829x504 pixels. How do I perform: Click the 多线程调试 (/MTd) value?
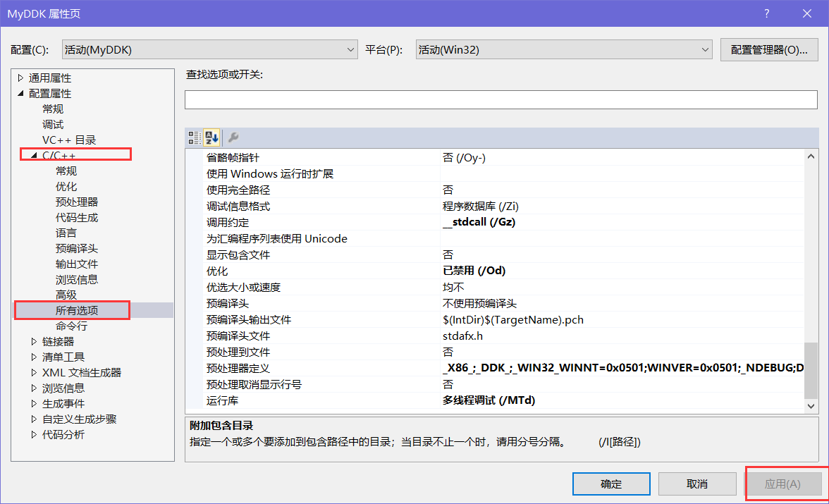[489, 400]
